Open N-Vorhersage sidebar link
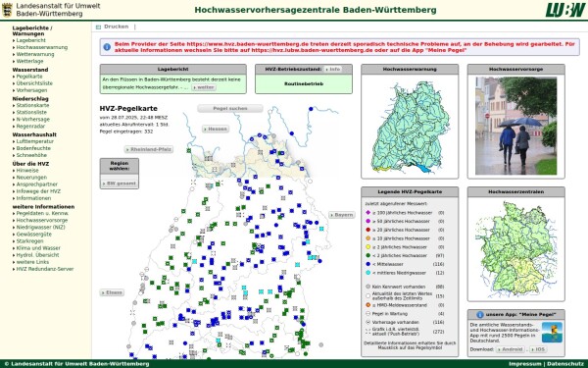588x368 pixels. [x=33, y=120]
